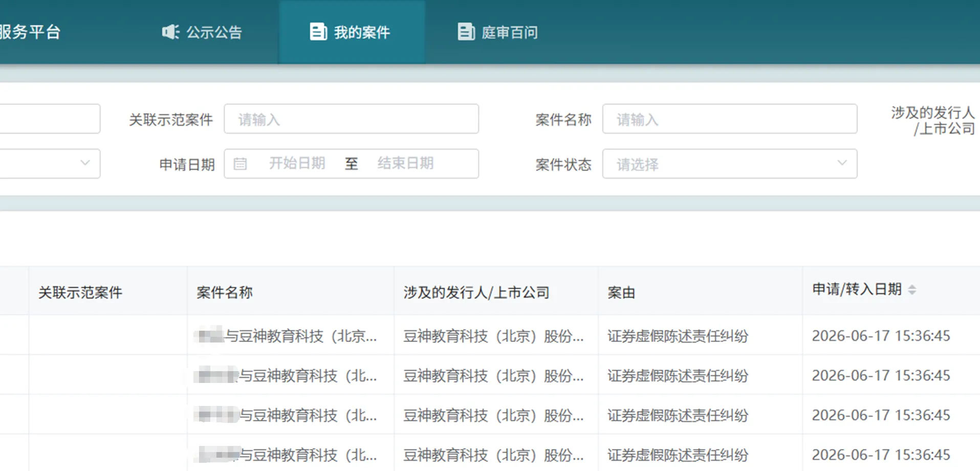
Task: Sort by 申请/转入日期 using the sort arrows
Action: [x=912, y=290]
